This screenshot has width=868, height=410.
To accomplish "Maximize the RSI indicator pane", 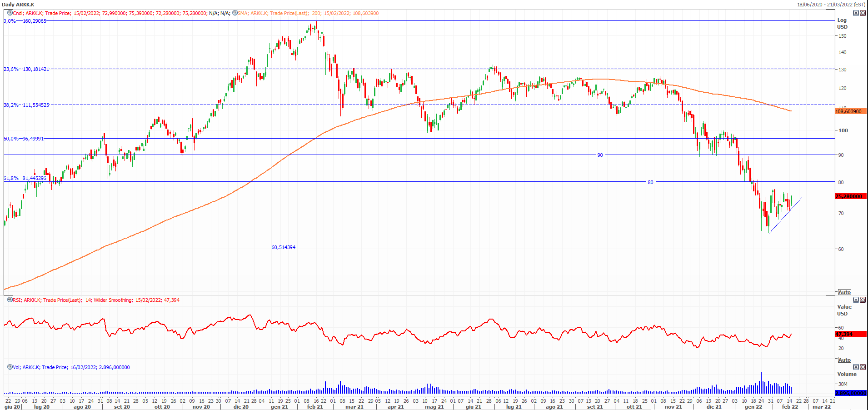I will pos(856,300).
